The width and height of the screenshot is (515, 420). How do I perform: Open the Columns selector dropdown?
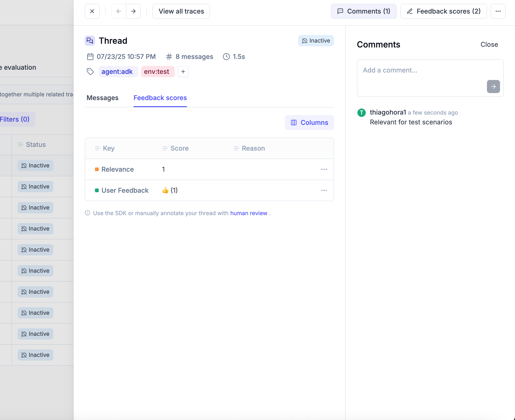[309, 122]
